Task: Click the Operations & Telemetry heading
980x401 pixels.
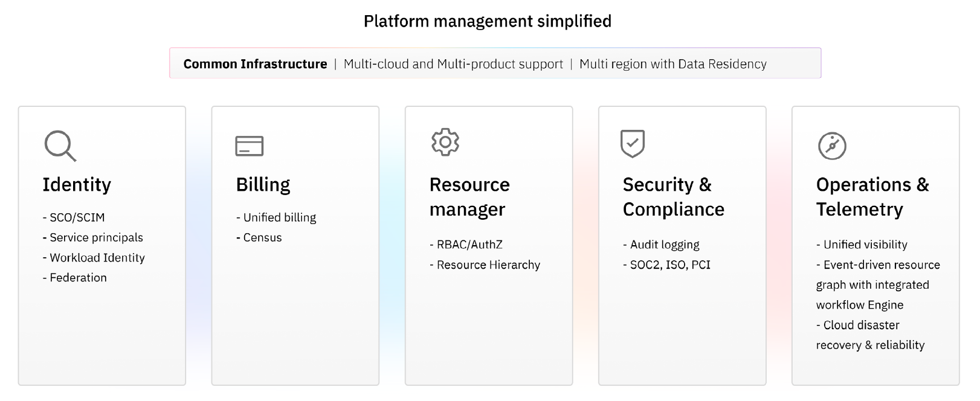Action: pyautogui.click(x=872, y=196)
